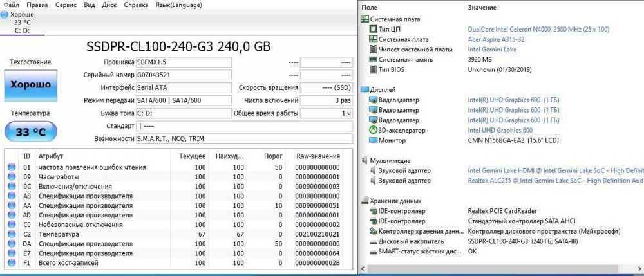The width and height of the screenshot is (644, 276).
Task: Select raw value 00000000002B in F1 row
Action: coord(317,263)
